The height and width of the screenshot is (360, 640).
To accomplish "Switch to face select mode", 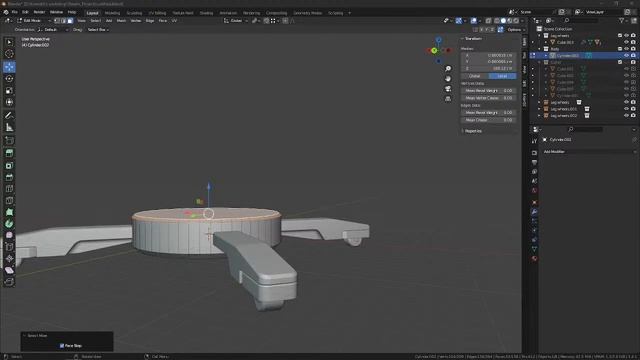I will pyautogui.click(x=70, y=20).
